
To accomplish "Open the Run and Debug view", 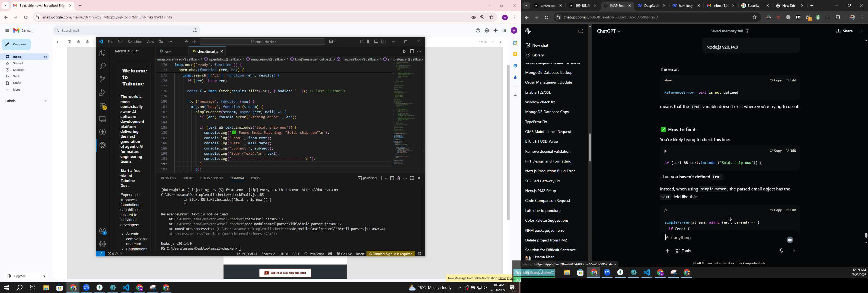I will 103,93.
